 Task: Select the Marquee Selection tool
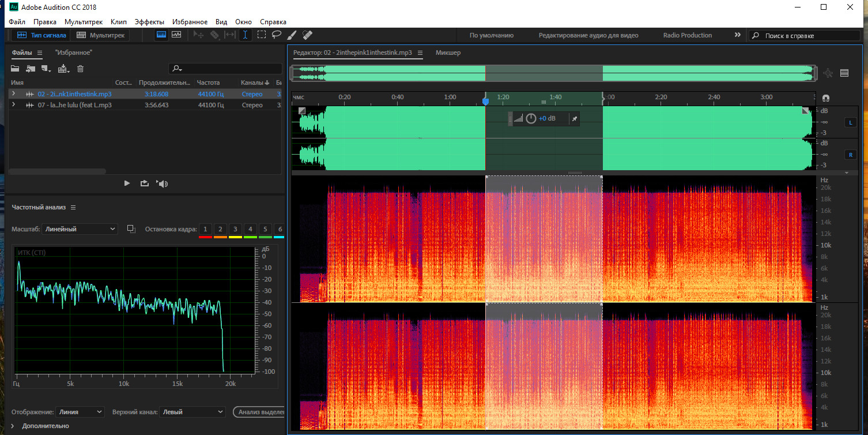261,35
